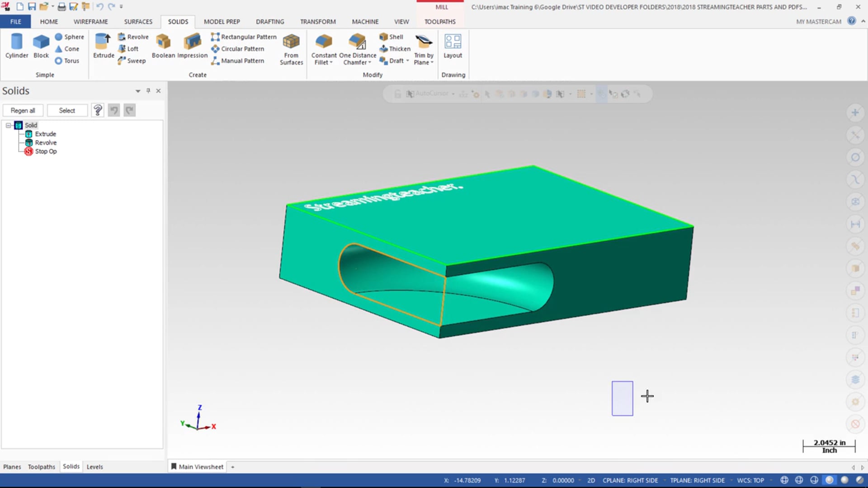Viewport: 868px width, 488px height.
Task: Select the Revolve operation in solids tree
Action: [46, 142]
